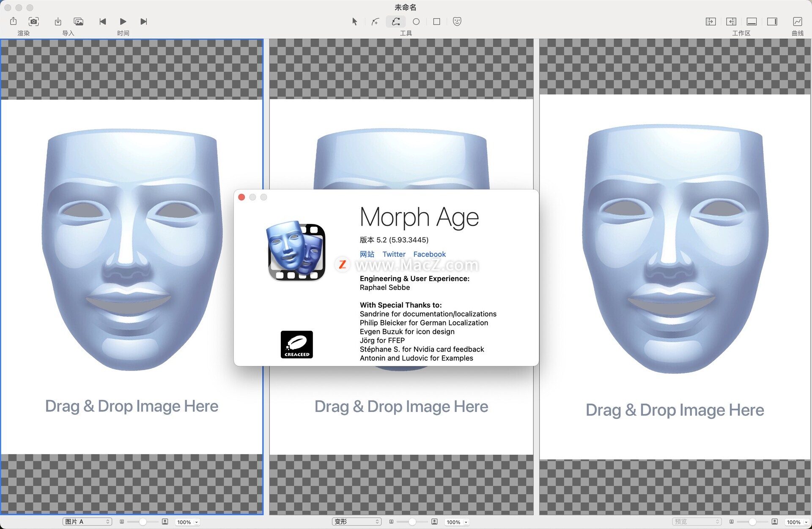
Task: Click the import from photo library icon
Action: [x=78, y=21]
